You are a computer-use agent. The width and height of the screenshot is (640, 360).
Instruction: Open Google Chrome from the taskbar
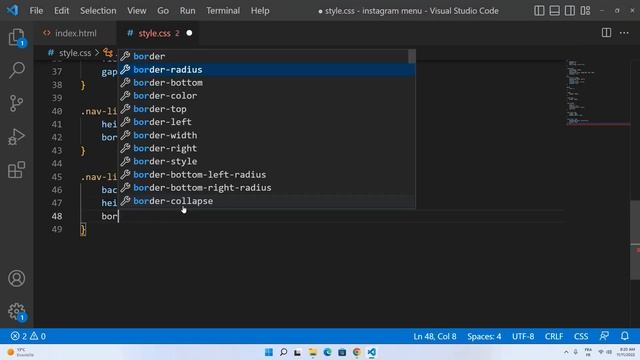[357, 352]
